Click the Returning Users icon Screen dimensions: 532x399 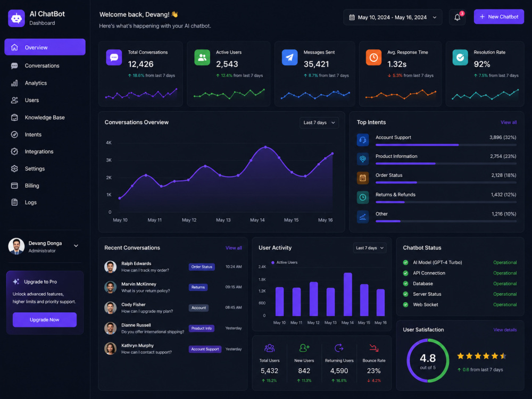point(339,348)
